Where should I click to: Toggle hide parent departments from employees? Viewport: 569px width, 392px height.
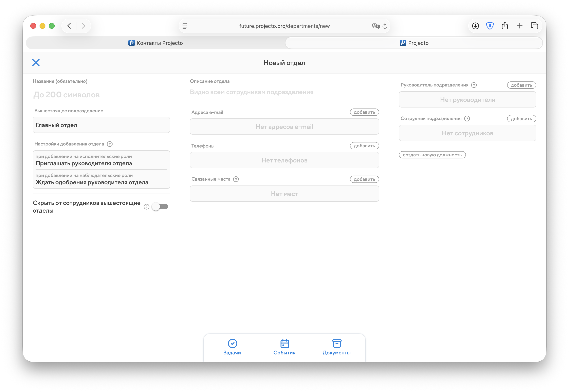point(160,207)
